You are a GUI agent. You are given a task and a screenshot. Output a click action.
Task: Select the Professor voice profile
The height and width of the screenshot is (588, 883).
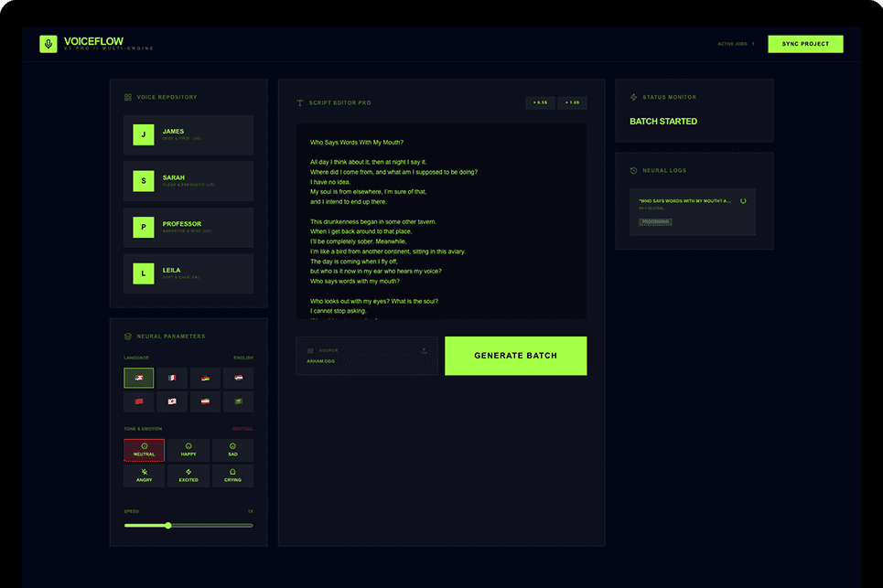[x=188, y=227]
